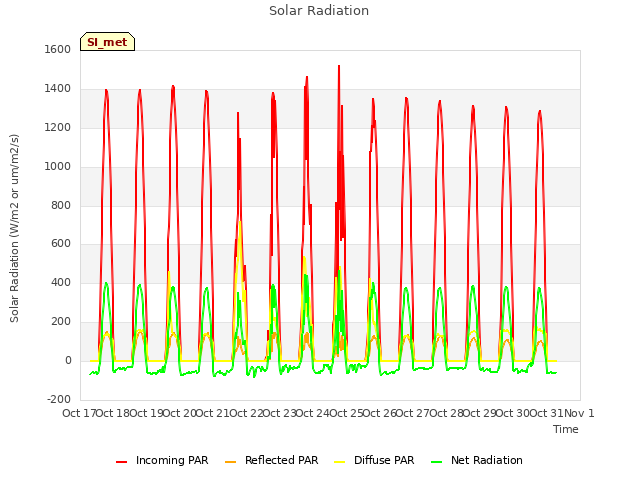This screenshot has height=480, width=640.
Task: Click the Oct 25 x-axis tick label
Action: 346,413
